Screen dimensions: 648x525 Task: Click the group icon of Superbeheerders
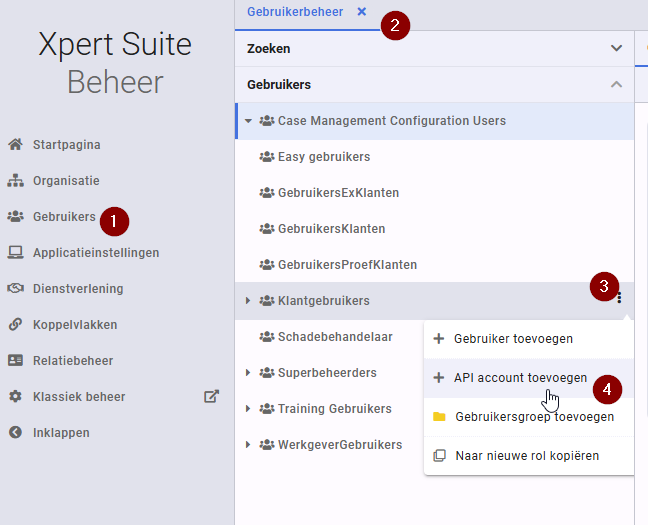(x=267, y=373)
